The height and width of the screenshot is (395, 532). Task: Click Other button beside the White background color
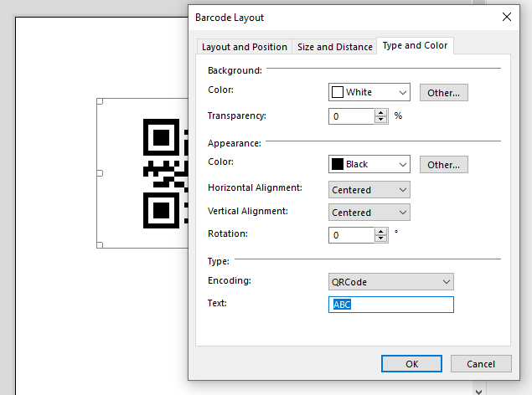443,93
